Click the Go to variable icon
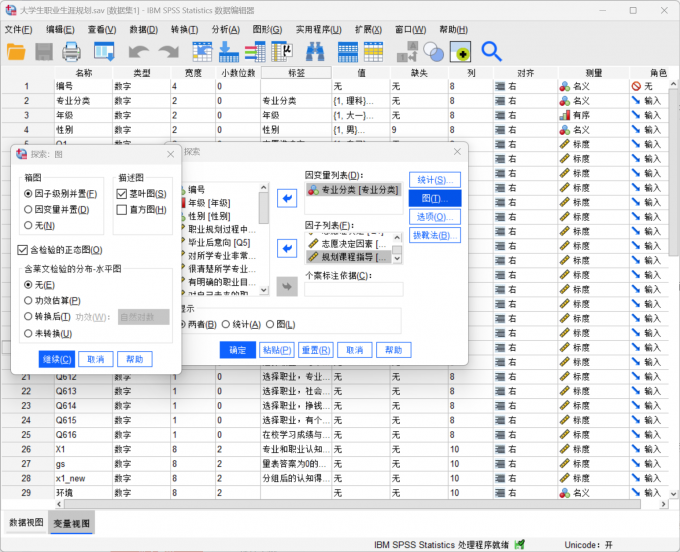This screenshot has height=552, width=680. 229,52
